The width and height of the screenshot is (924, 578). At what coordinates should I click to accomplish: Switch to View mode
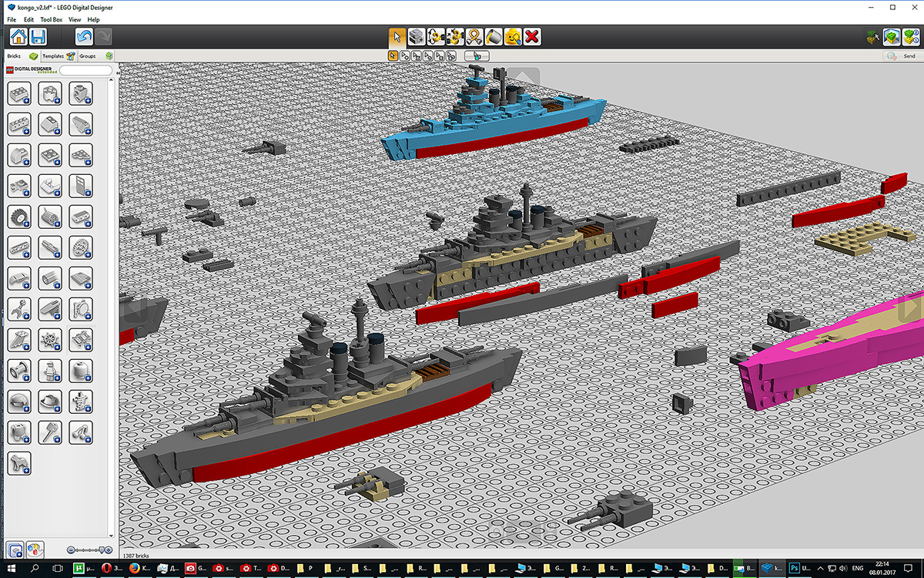892,36
